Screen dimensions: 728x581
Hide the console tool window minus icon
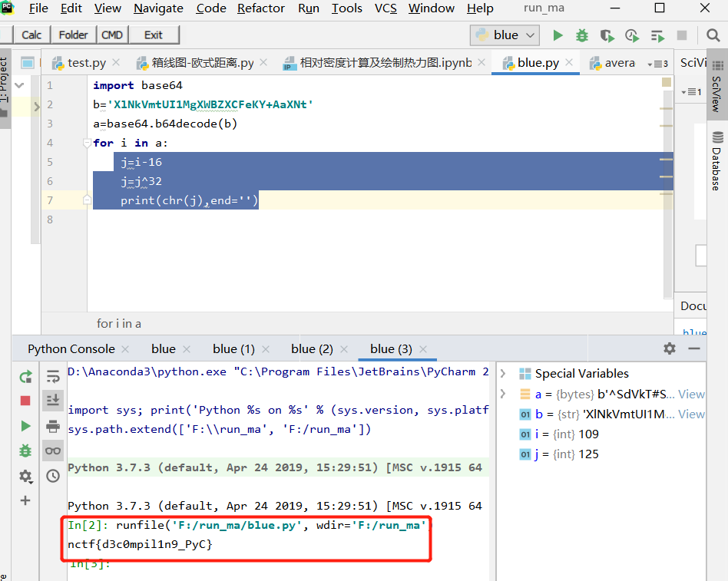(694, 348)
